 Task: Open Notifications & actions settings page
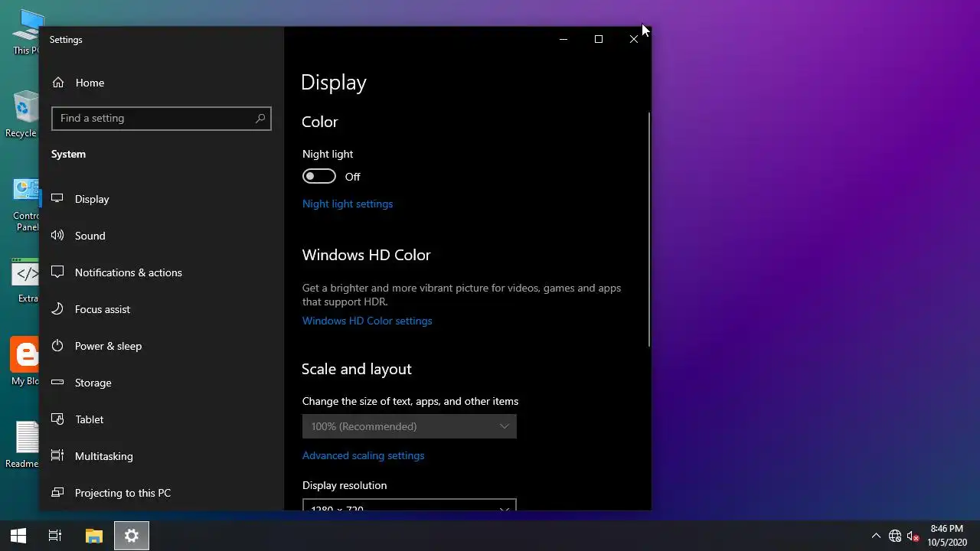(x=161, y=272)
